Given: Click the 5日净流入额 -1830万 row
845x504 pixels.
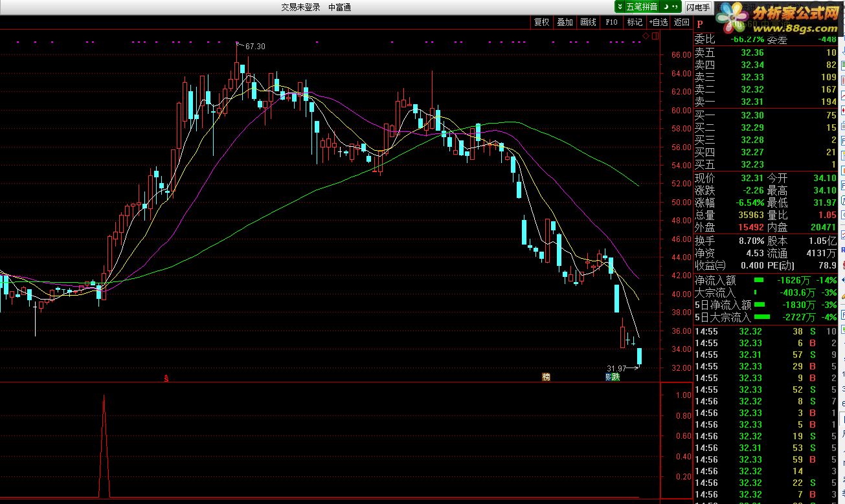Looking at the screenshot, I should tap(765, 305).
